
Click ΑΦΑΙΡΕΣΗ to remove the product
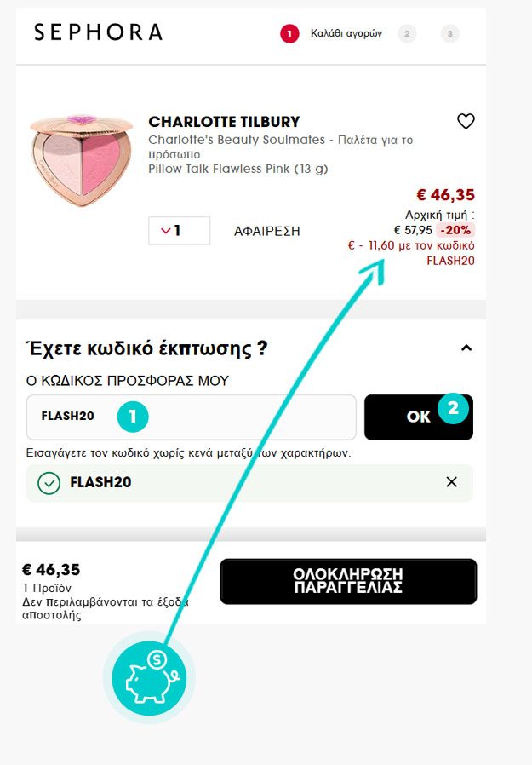[266, 231]
